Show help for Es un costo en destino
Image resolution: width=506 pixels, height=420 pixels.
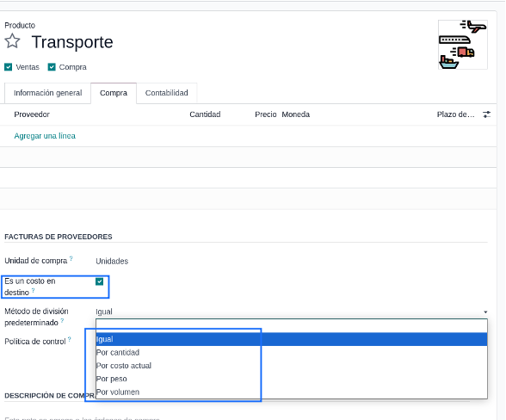(x=33, y=290)
